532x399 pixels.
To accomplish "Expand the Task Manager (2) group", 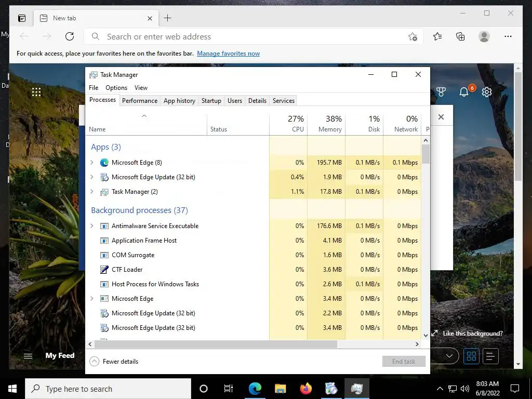I will 91,192.
